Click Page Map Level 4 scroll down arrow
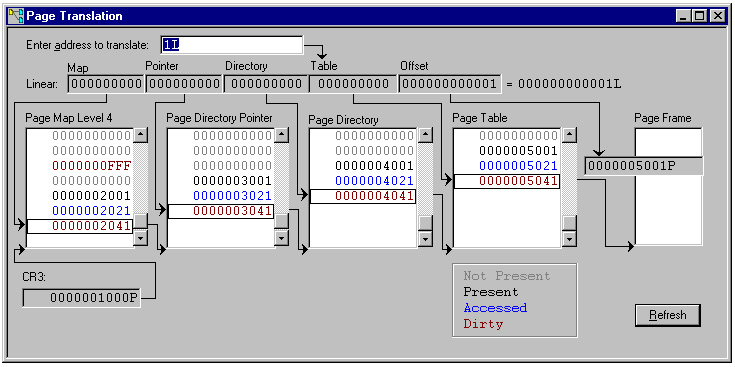 point(141,238)
